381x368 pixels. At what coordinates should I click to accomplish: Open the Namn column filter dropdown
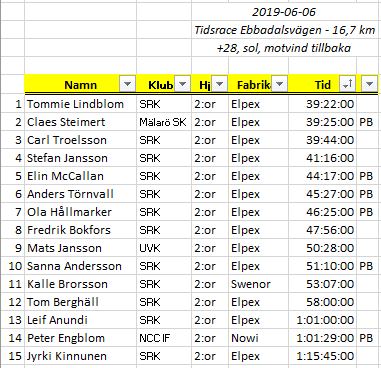(x=127, y=84)
